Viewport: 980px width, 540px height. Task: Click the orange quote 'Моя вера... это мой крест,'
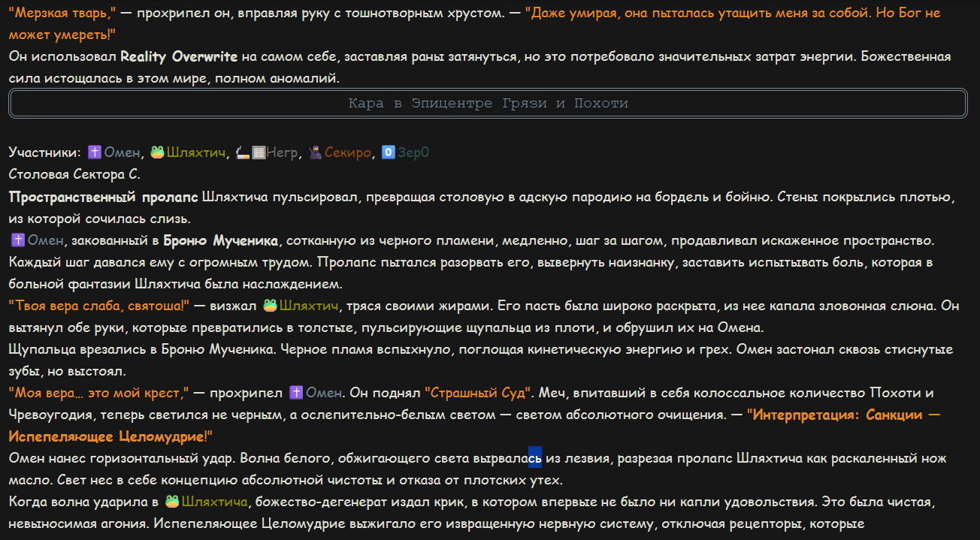point(99,393)
